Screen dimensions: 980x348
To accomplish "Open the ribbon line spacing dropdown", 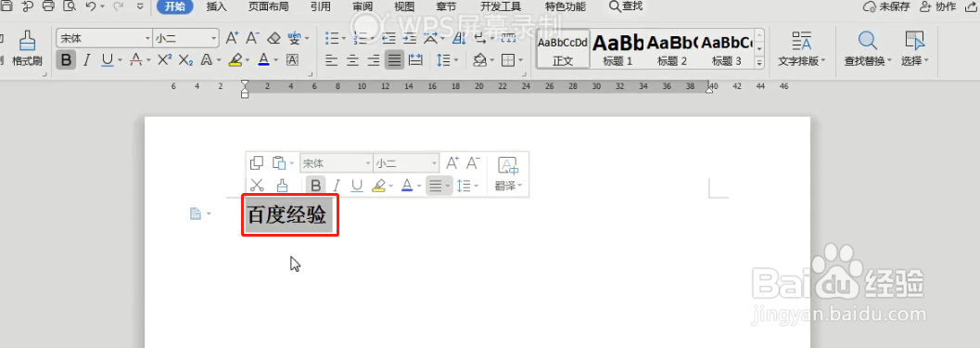I will coord(455,60).
